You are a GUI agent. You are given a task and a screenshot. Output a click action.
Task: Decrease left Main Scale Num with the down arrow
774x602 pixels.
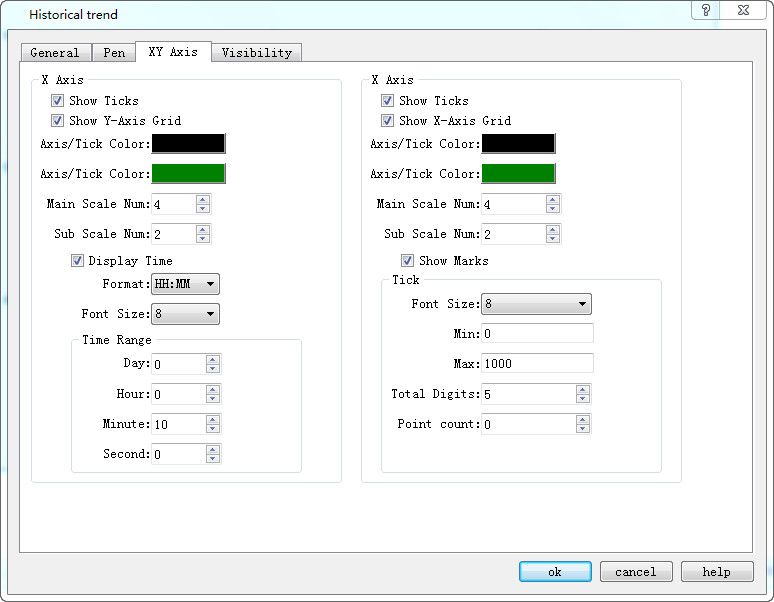point(203,209)
